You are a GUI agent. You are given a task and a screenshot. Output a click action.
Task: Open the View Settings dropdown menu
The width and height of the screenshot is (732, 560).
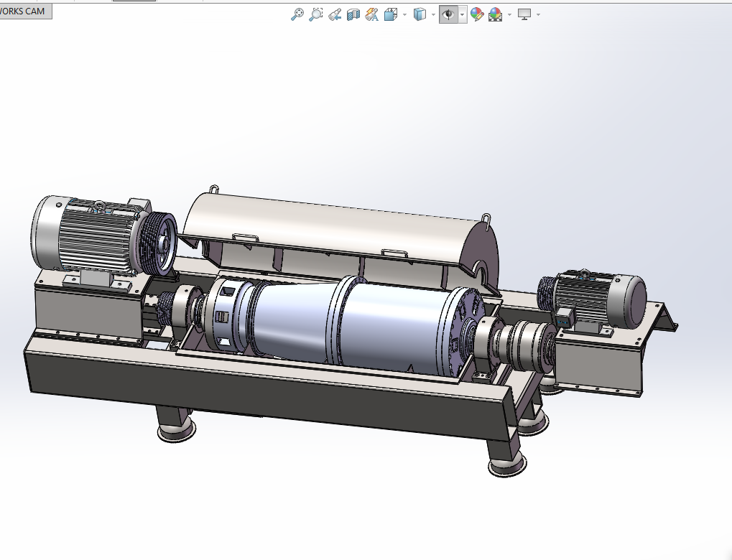pos(539,14)
